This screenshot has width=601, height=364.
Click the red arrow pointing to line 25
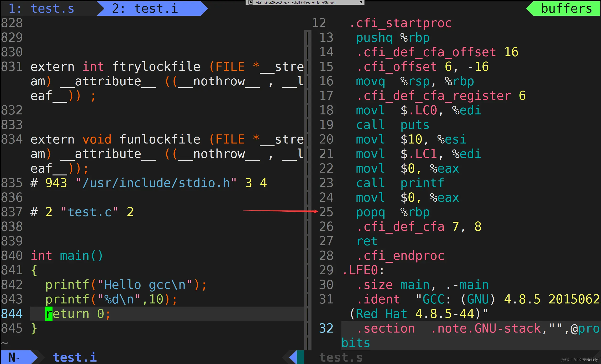(x=280, y=211)
